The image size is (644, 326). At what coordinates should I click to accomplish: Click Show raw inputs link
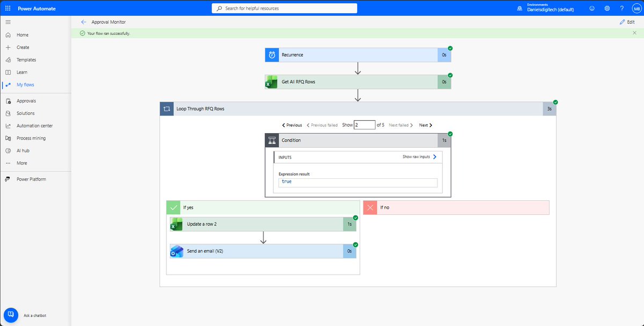[420, 157]
